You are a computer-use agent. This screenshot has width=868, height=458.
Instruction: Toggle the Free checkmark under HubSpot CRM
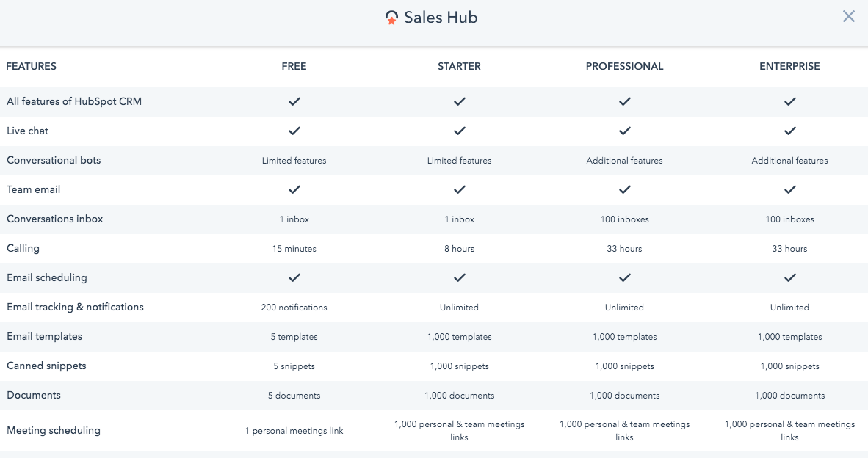294,101
